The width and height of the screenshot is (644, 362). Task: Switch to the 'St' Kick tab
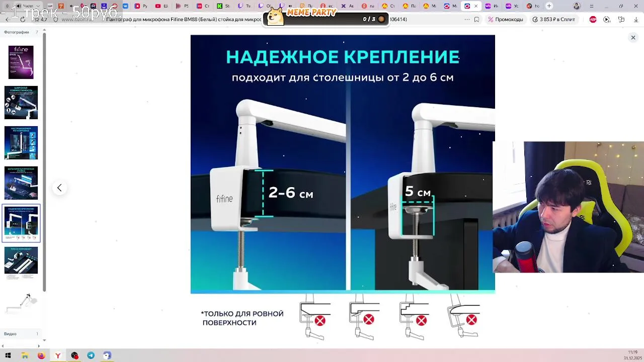[x=223, y=6]
